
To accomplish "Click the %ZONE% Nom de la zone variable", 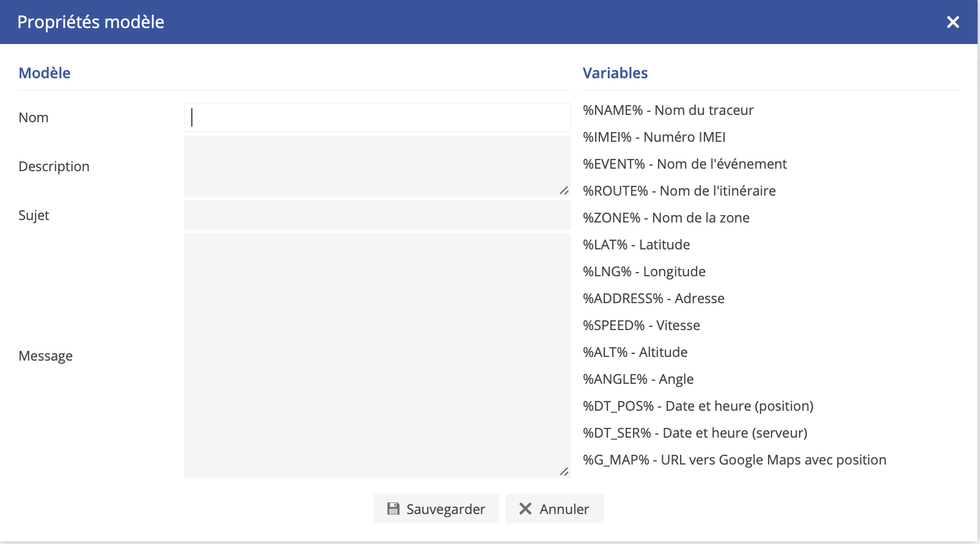I will [666, 218].
